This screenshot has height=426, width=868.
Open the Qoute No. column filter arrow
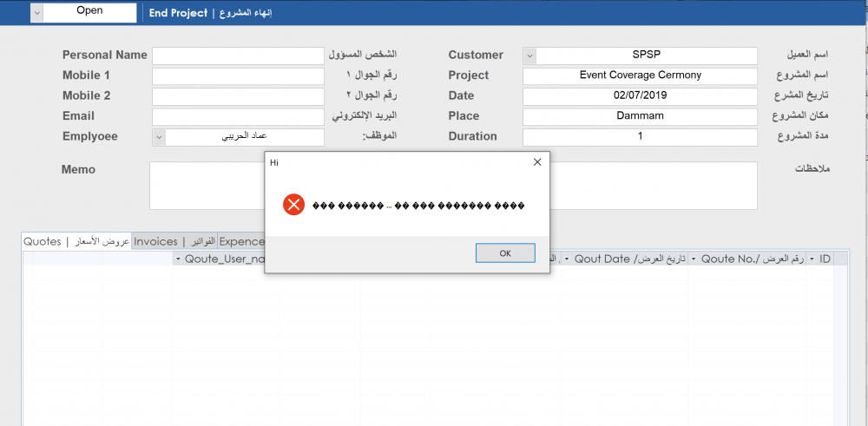(694, 259)
